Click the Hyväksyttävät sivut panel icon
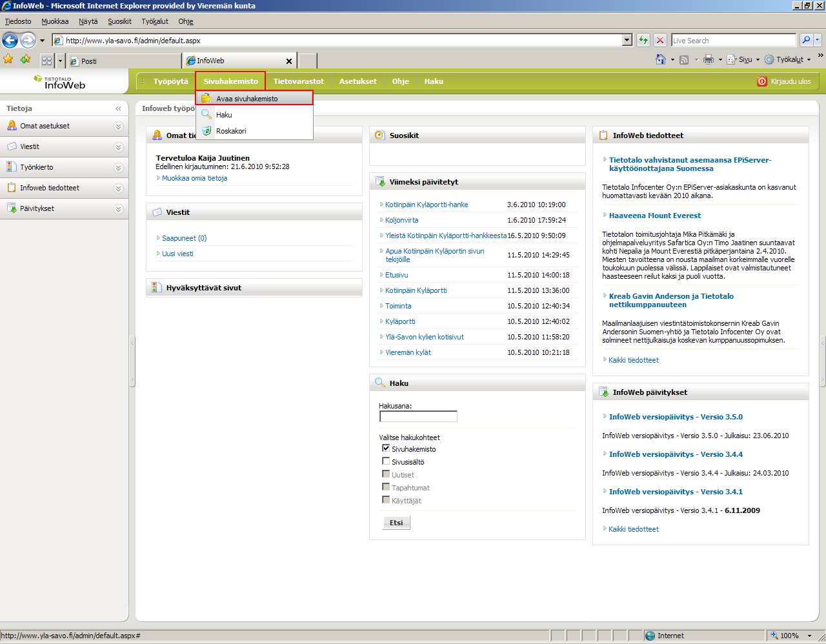The image size is (826, 644). point(157,287)
